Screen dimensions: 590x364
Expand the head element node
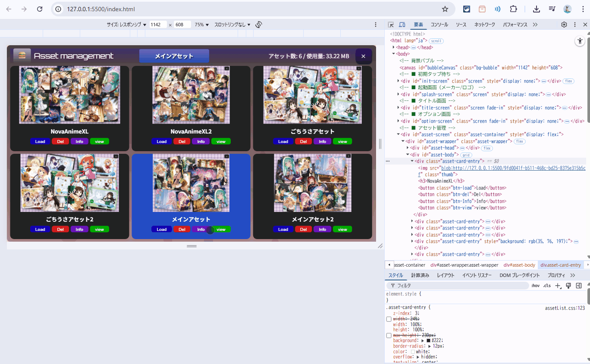394,47
